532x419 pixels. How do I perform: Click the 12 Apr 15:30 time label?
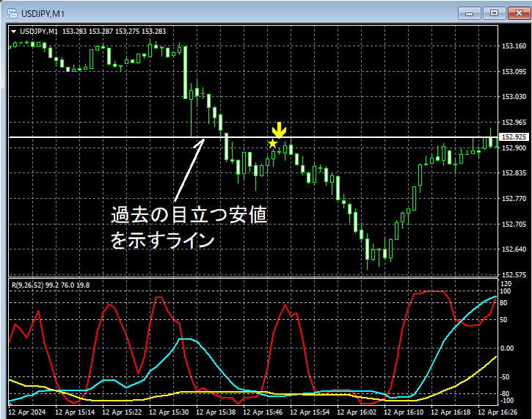point(169,412)
